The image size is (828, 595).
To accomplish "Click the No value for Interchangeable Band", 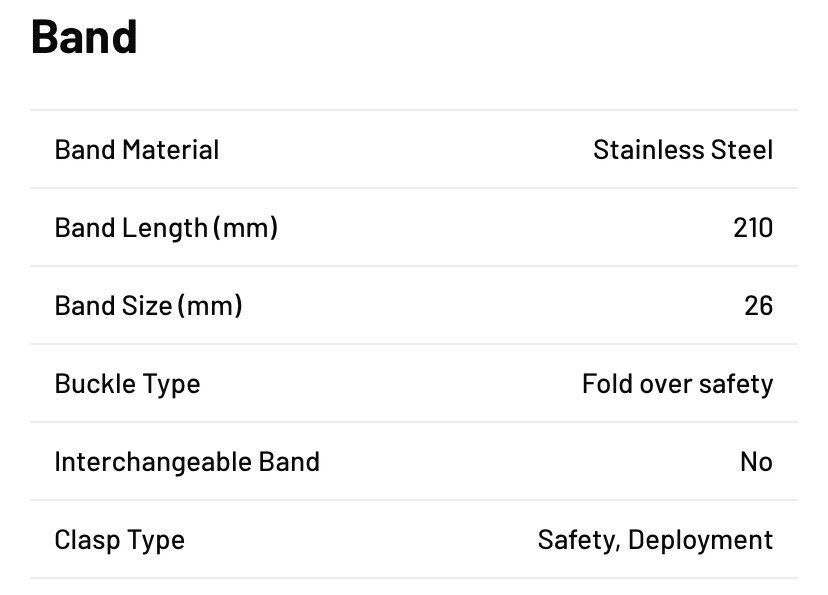I will (757, 462).
